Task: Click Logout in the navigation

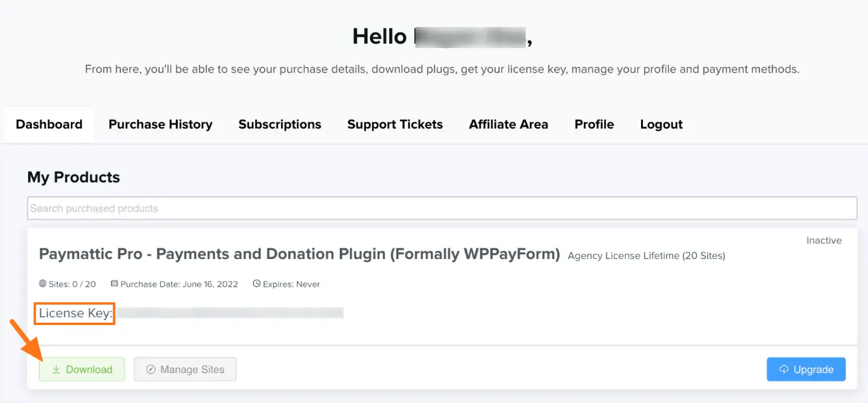Action: tap(662, 124)
